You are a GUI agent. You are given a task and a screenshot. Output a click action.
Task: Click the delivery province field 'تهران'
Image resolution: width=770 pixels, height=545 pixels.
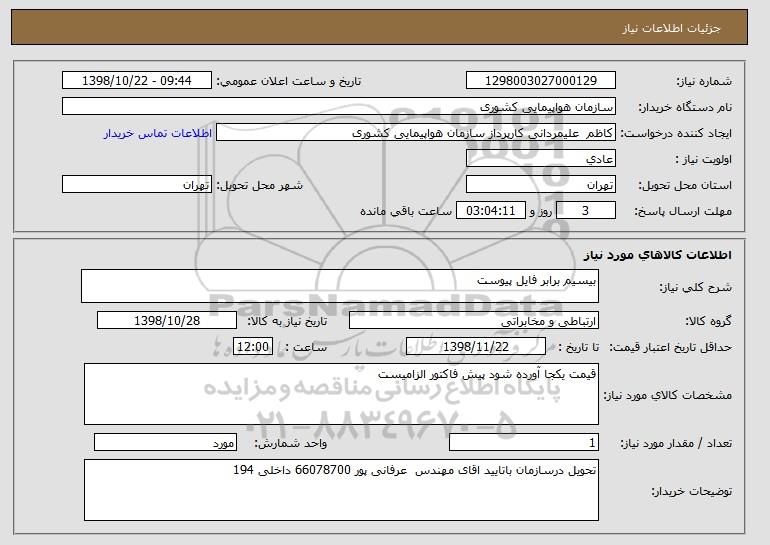[x=541, y=185]
